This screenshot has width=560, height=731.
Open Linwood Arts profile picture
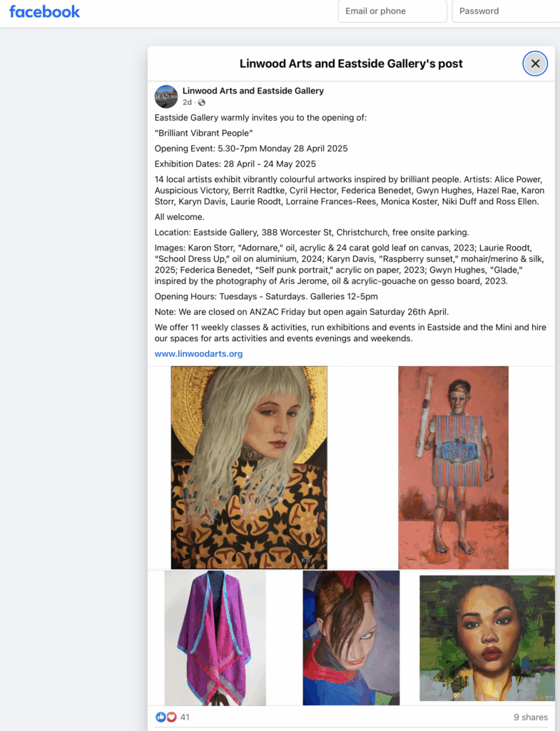pos(166,96)
